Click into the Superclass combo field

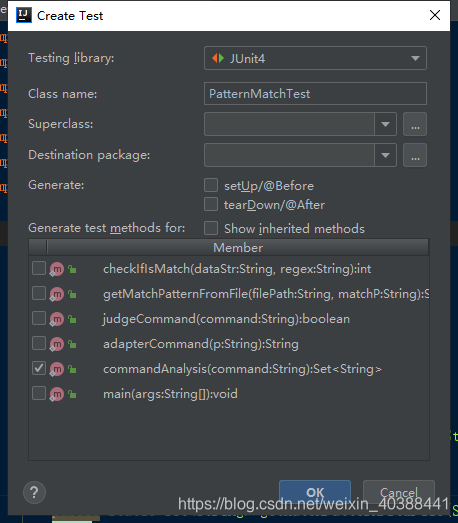pos(289,124)
